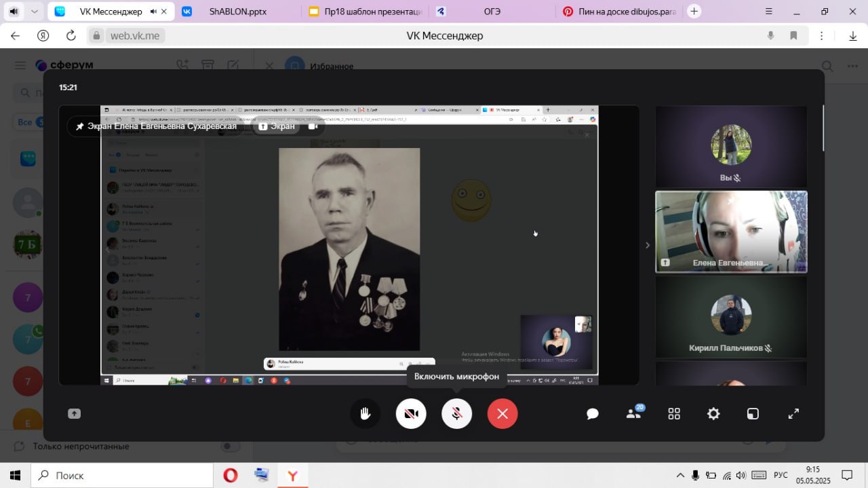The image size is (868, 488).
Task: Click the web.vk.me address field
Action: (x=135, y=36)
